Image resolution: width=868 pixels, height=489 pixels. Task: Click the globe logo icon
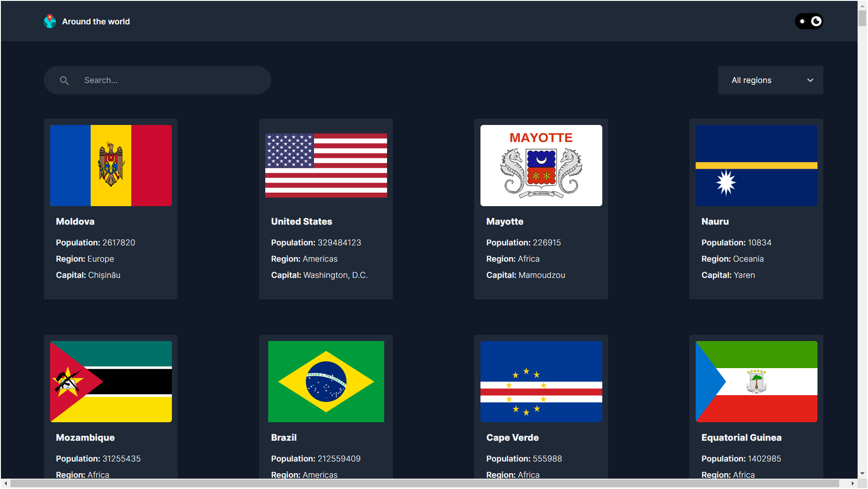50,21
